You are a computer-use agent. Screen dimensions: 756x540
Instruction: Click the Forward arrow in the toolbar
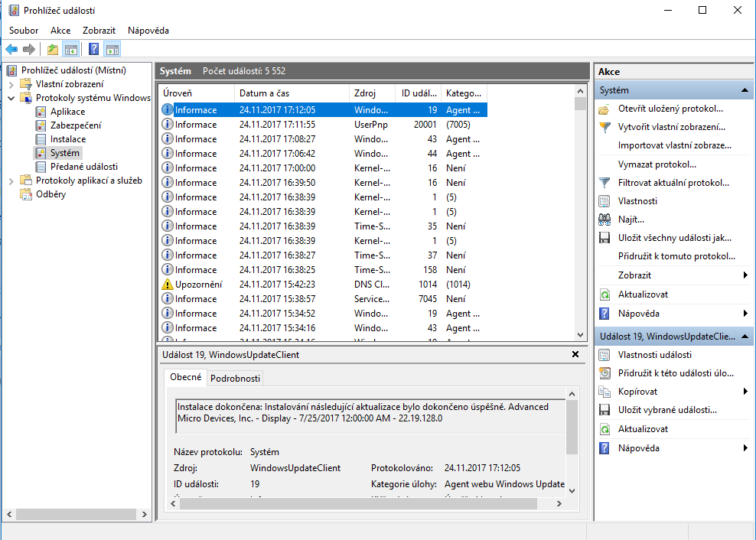[29, 50]
